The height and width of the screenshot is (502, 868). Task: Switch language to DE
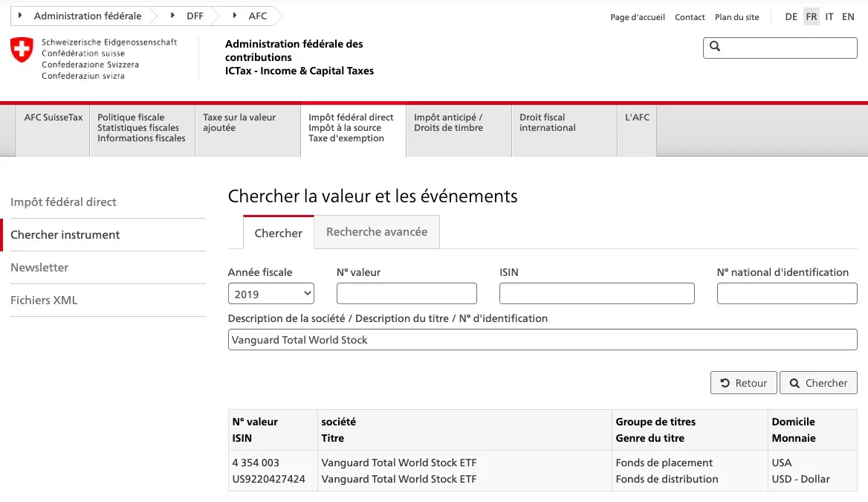point(791,16)
